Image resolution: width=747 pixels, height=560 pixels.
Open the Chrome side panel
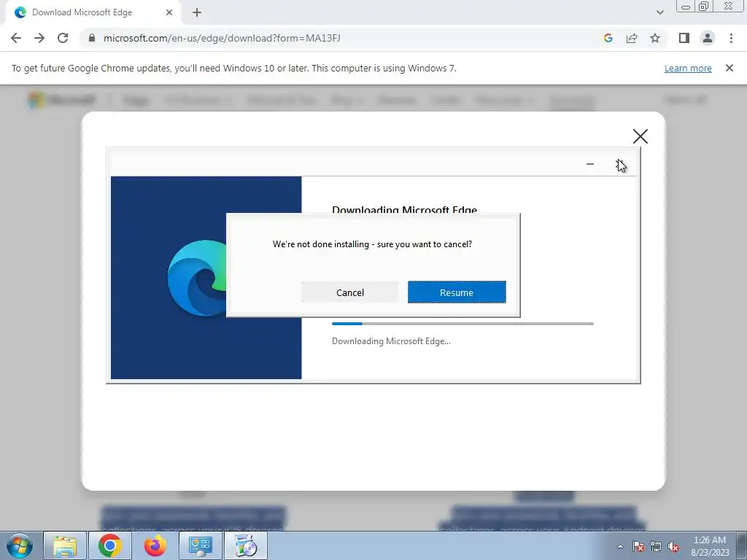click(684, 38)
